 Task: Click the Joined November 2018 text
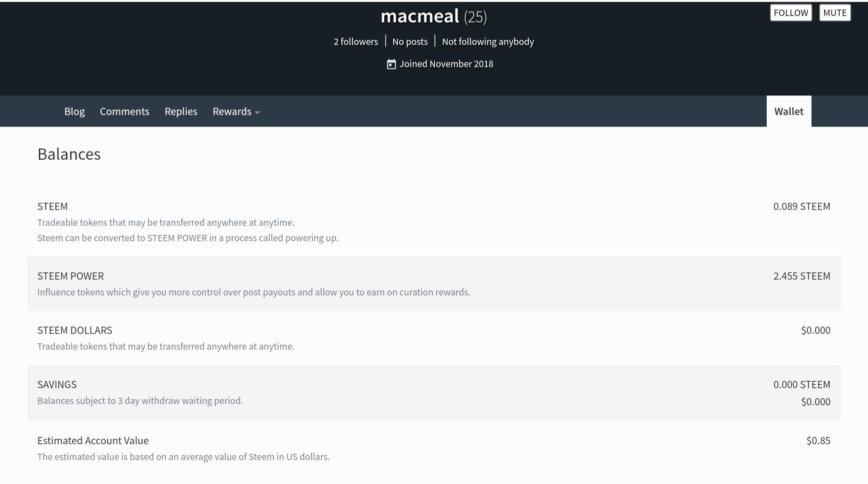446,64
